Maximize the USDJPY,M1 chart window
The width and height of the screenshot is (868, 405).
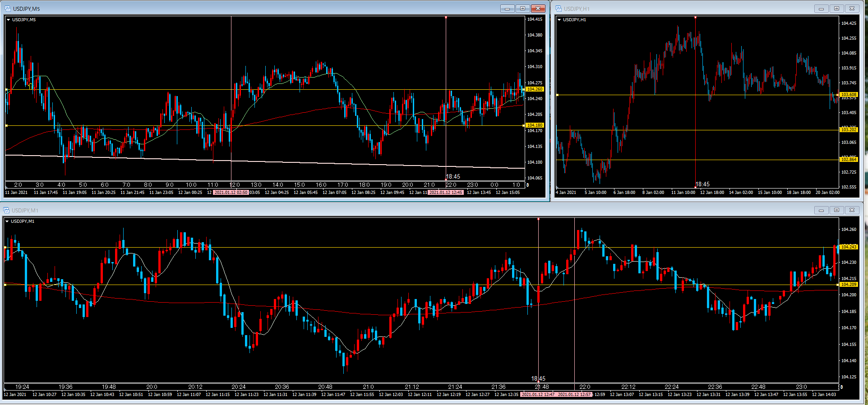pyautogui.click(x=836, y=210)
